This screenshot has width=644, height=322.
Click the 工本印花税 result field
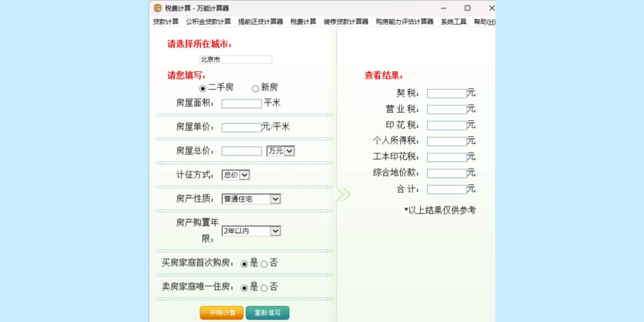pyautogui.click(x=447, y=158)
